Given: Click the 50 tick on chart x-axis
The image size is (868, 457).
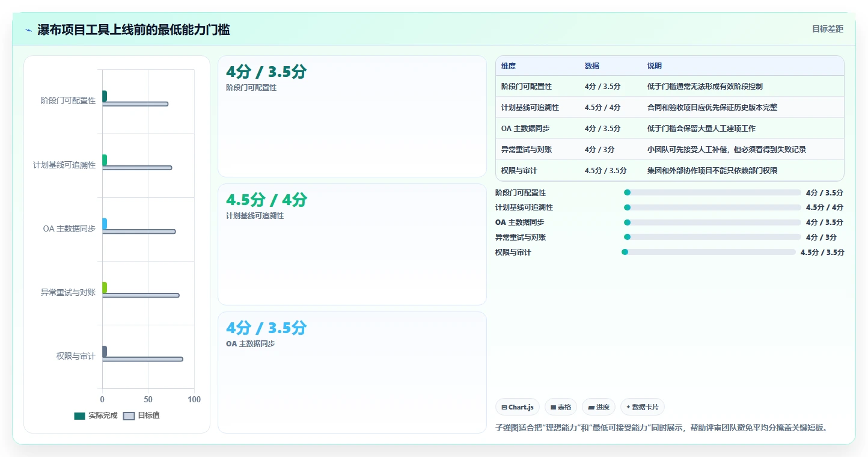Looking at the screenshot, I should click(x=148, y=400).
